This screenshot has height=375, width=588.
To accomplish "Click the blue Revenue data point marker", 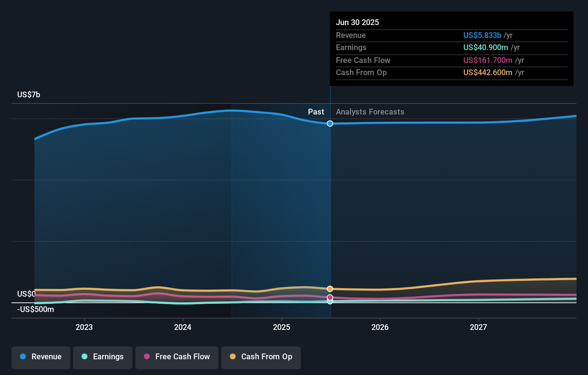I will coord(330,123).
